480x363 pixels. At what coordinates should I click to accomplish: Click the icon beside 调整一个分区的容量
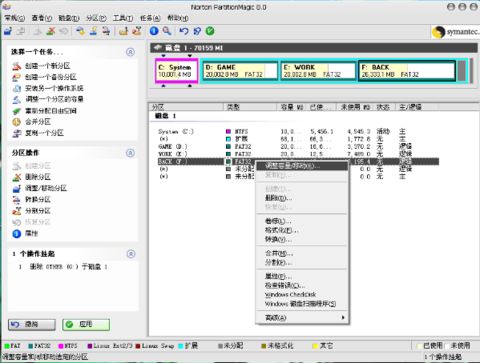(17, 99)
